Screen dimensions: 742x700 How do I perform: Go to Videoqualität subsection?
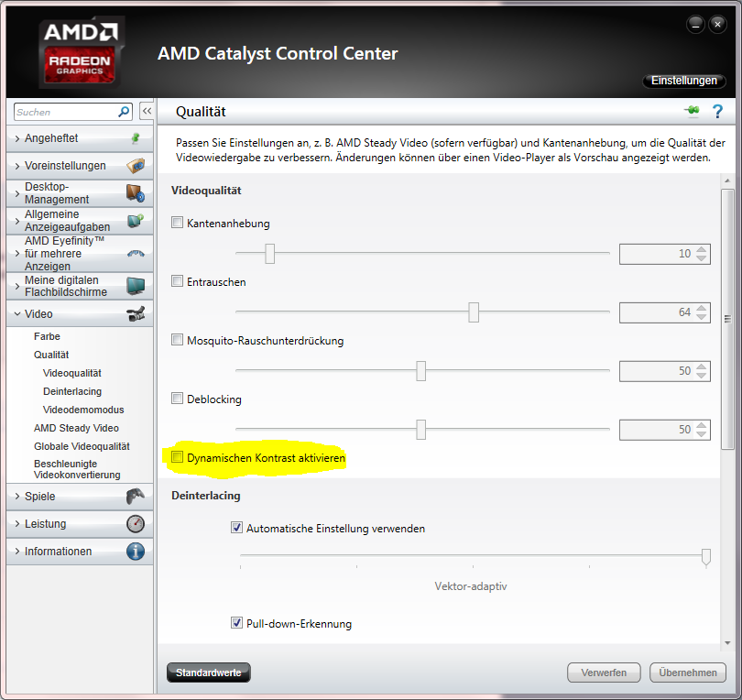(x=72, y=373)
